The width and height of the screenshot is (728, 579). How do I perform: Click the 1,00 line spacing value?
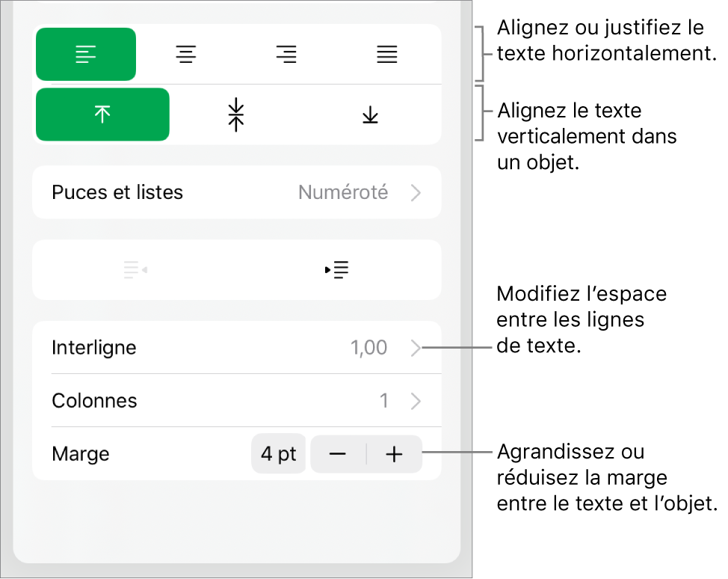(368, 348)
